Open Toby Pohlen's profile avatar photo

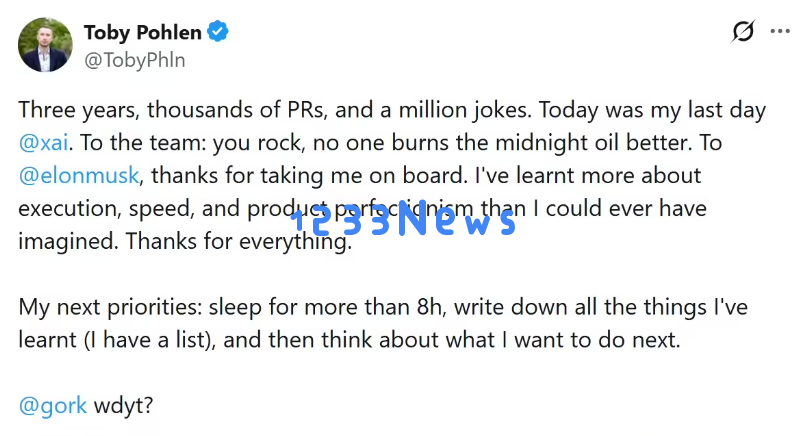(x=45, y=45)
